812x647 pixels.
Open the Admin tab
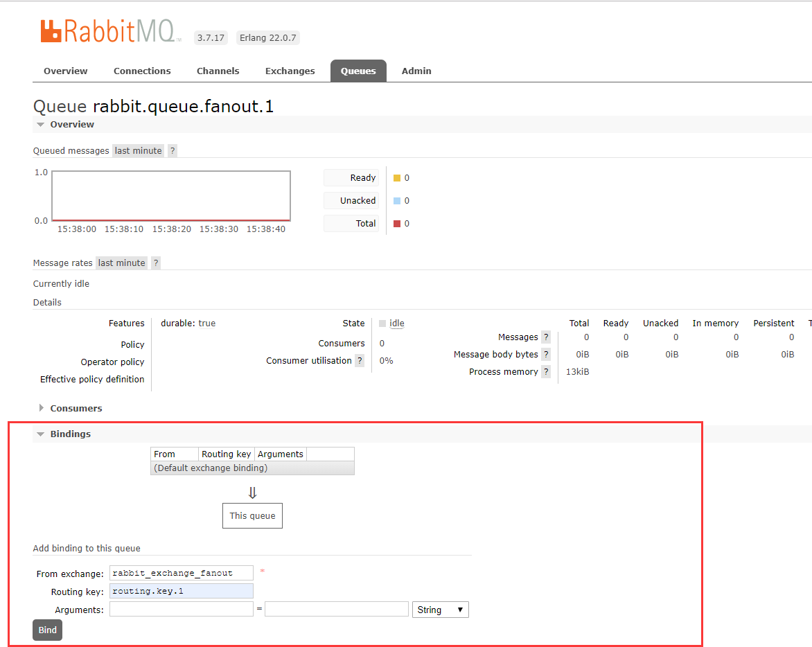click(416, 71)
